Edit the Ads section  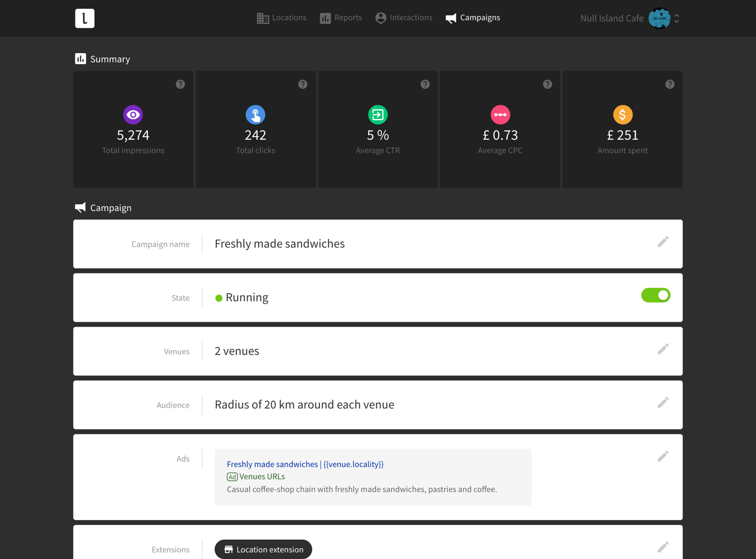click(x=663, y=457)
